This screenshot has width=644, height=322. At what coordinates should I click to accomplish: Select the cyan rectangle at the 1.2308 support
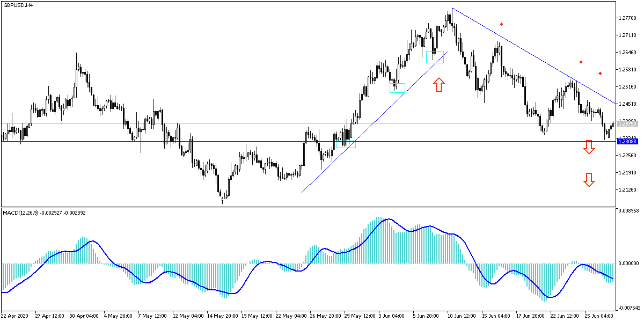pyautogui.click(x=346, y=145)
